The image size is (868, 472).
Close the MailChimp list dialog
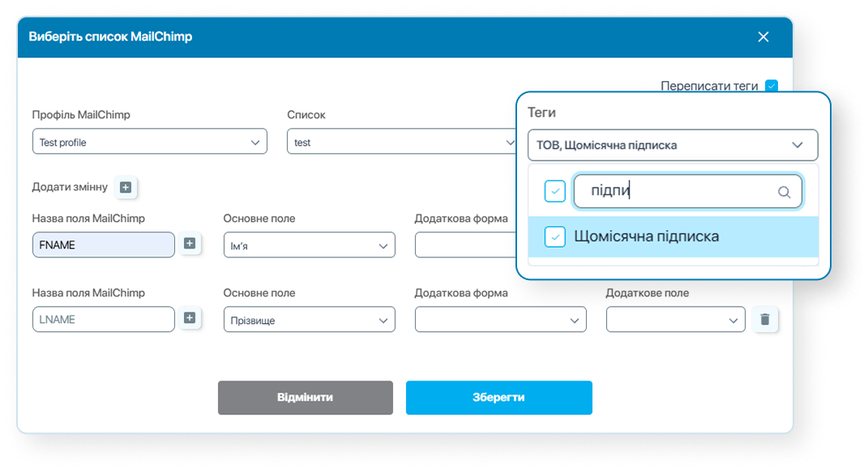pos(763,37)
